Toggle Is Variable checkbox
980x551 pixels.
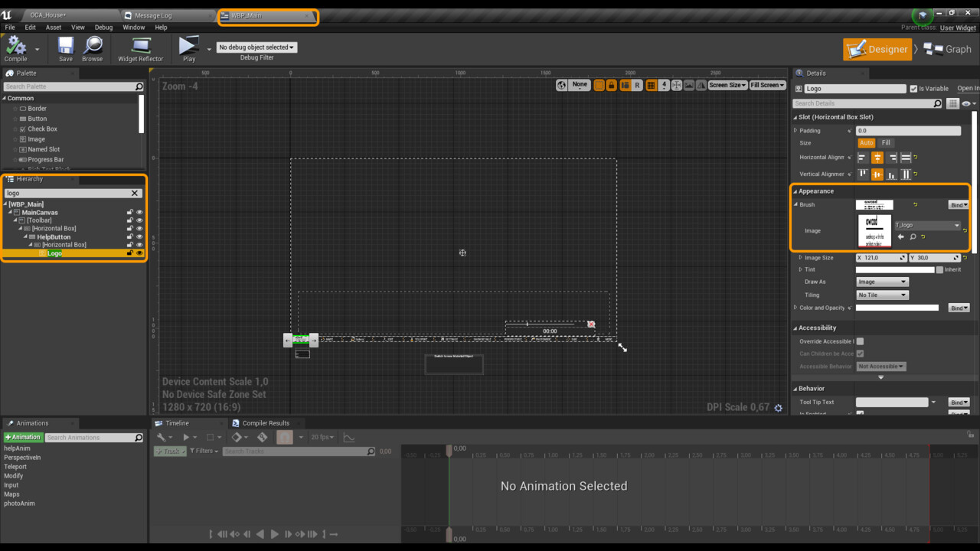913,89
